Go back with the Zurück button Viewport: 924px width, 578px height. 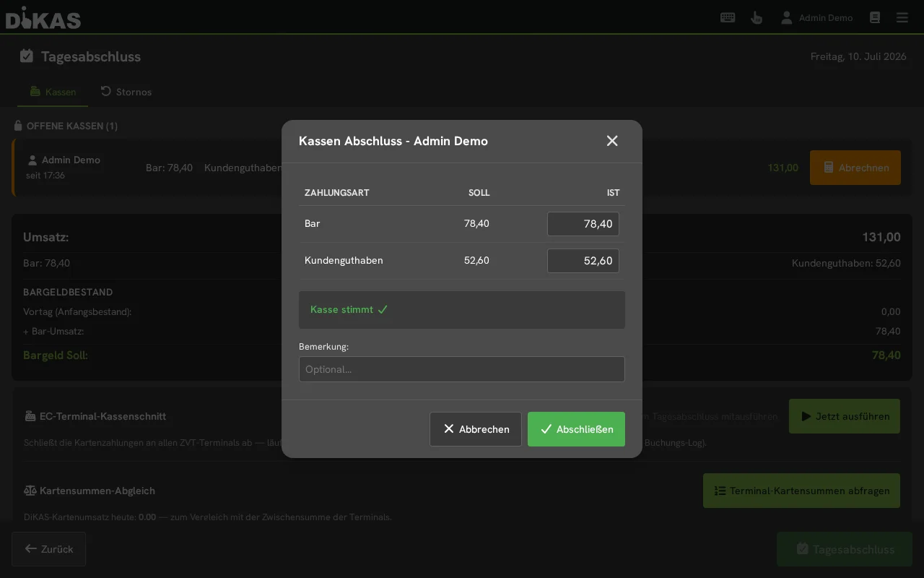point(48,549)
